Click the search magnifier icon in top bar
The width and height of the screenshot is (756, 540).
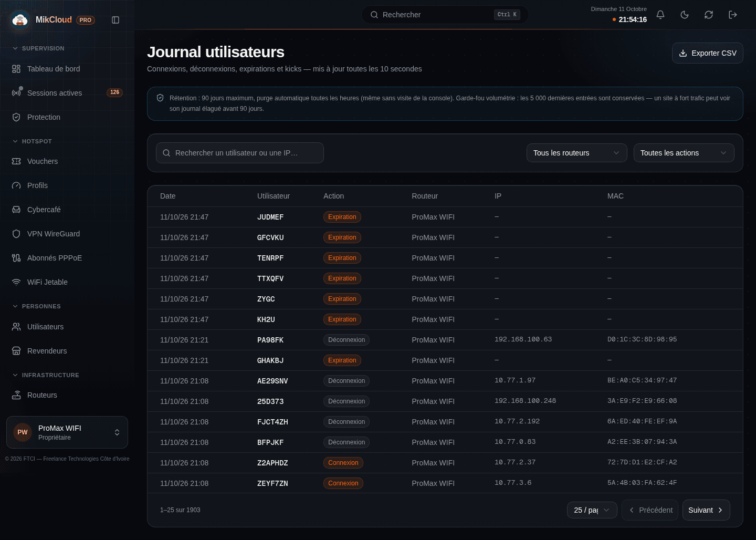[x=374, y=15]
